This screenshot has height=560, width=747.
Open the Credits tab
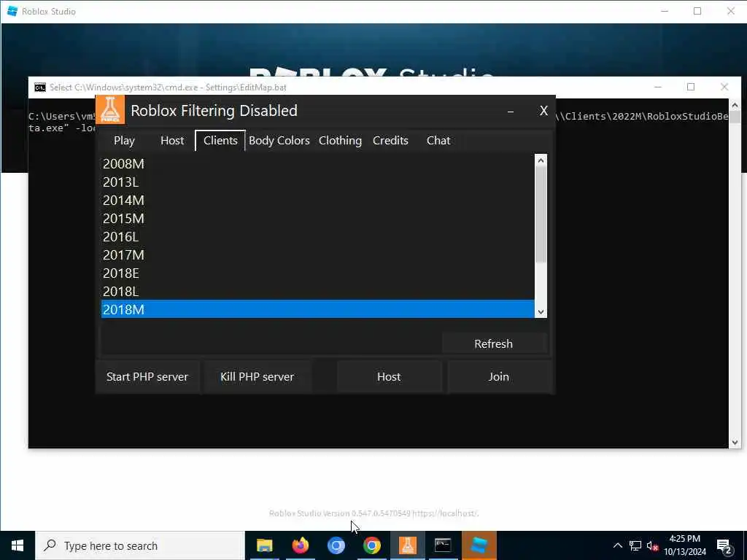(390, 141)
